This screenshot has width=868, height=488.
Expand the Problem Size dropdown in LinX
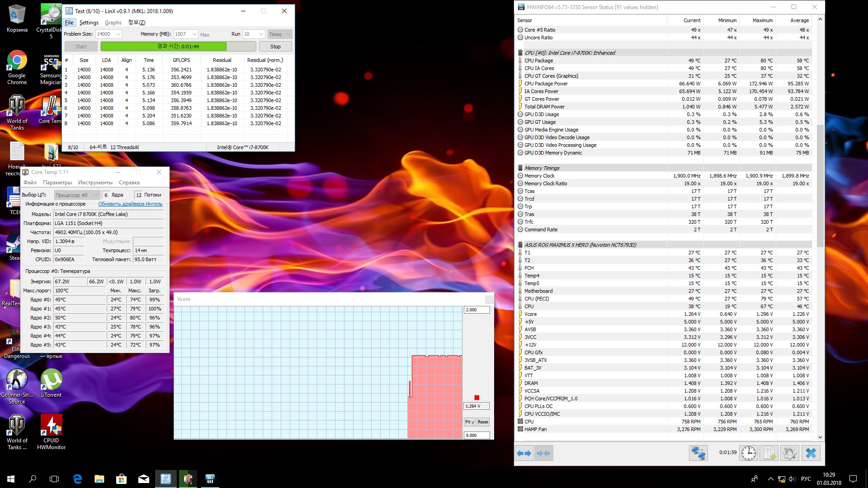pos(118,34)
